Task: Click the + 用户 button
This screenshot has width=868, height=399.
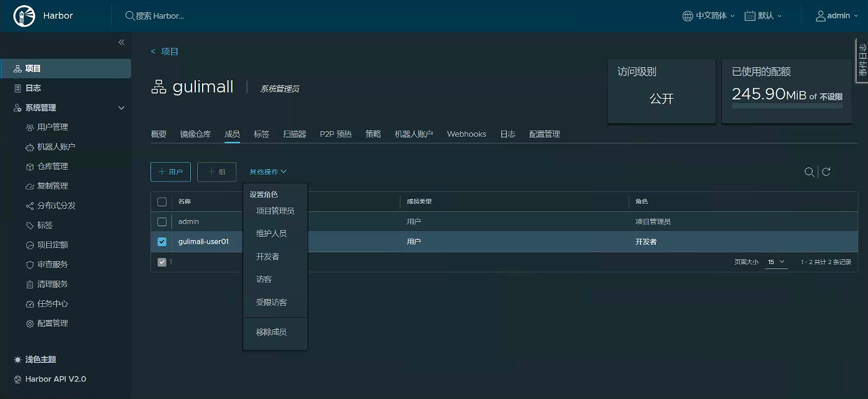Action: (x=170, y=172)
